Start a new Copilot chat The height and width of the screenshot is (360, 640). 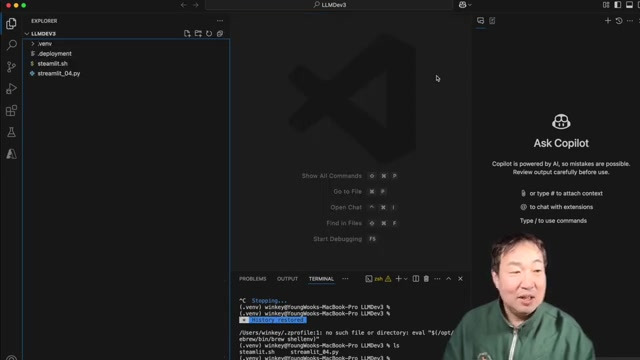[608, 21]
